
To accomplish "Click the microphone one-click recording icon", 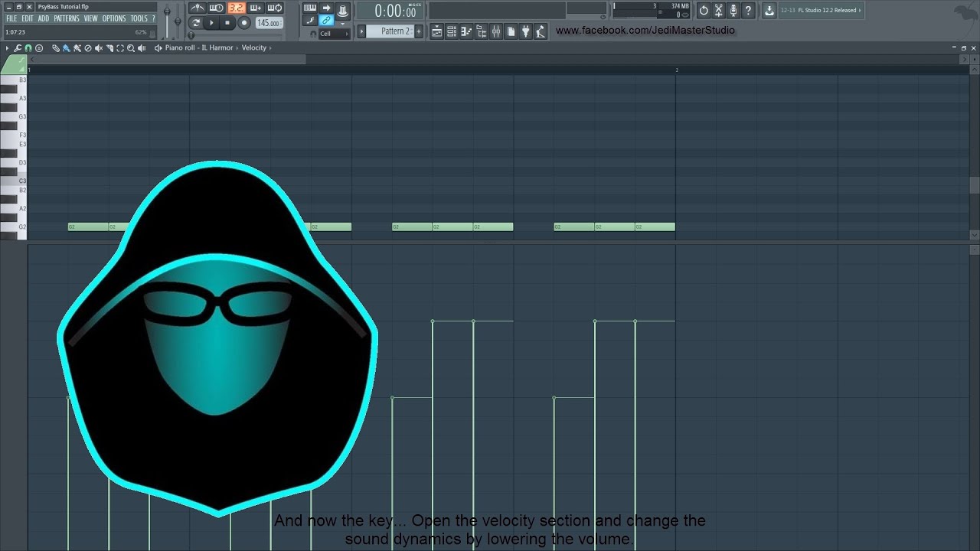I will pyautogui.click(x=733, y=10).
